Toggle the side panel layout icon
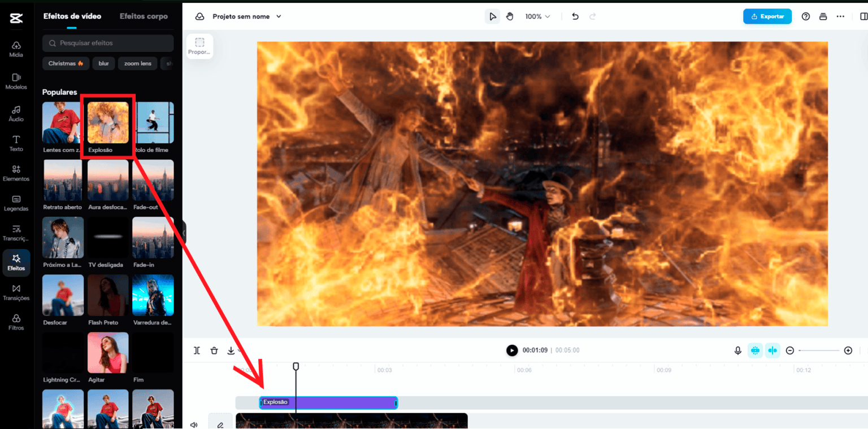 863,16
